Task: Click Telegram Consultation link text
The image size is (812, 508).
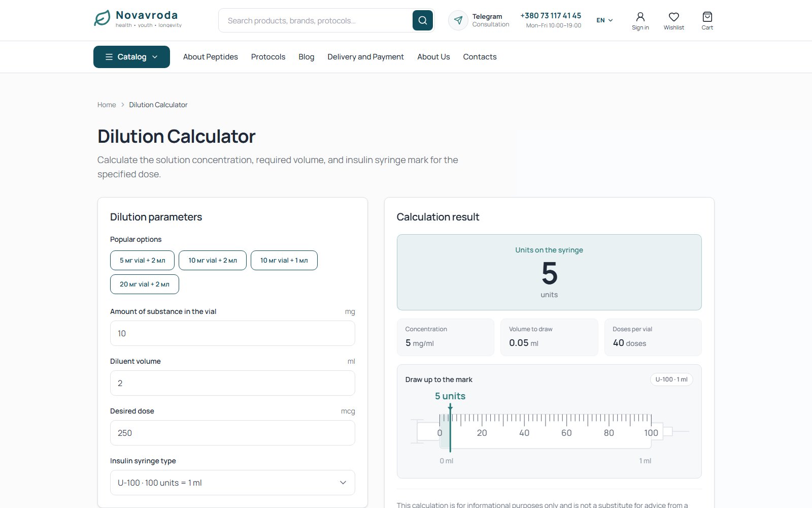Action: pyautogui.click(x=490, y=20)
